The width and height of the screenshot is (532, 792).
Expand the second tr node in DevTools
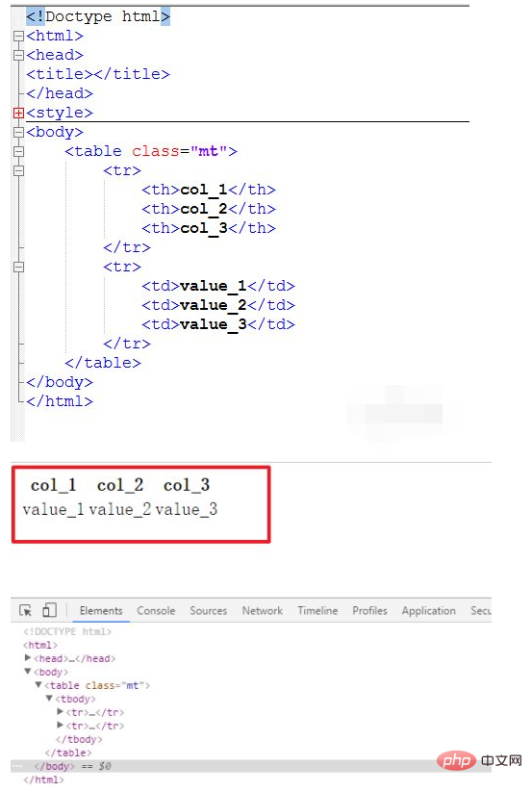click(x=60, y=726)
